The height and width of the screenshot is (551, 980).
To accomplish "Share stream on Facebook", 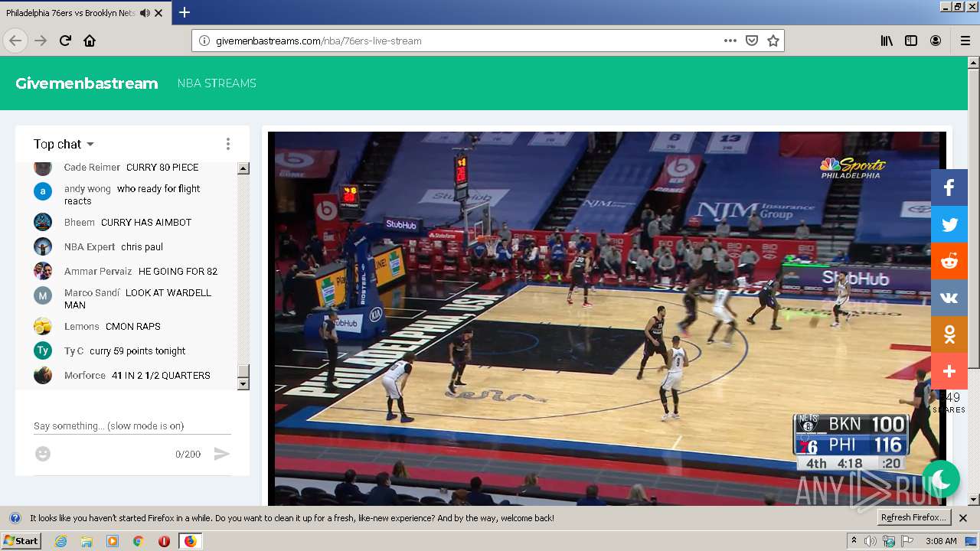I will [949, 187].
